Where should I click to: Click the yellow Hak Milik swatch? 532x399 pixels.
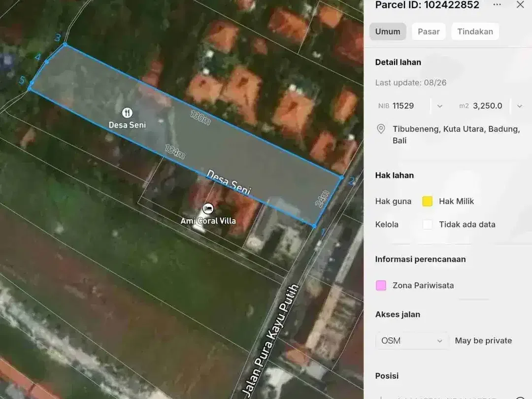(x=427, y=201)
